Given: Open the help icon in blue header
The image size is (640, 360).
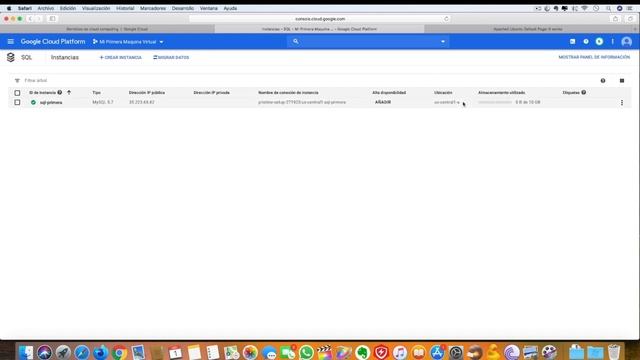Looking at the screenshot, I should pos(586,42).
